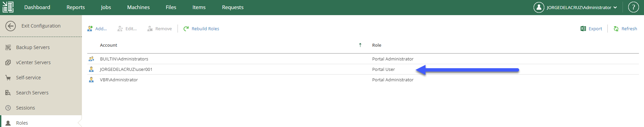Click the Refresh button label
644x127 pixels.
629,29
